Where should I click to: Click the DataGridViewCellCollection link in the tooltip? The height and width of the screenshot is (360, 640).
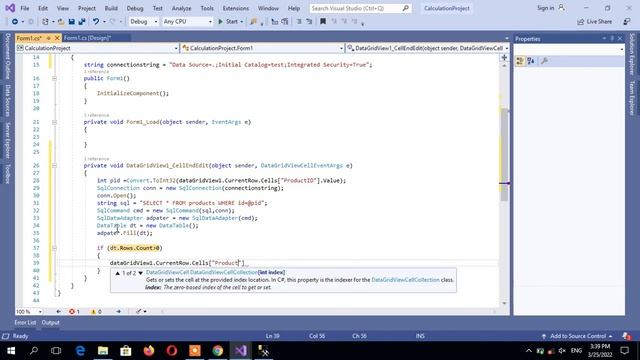click(x=405, y=280)
